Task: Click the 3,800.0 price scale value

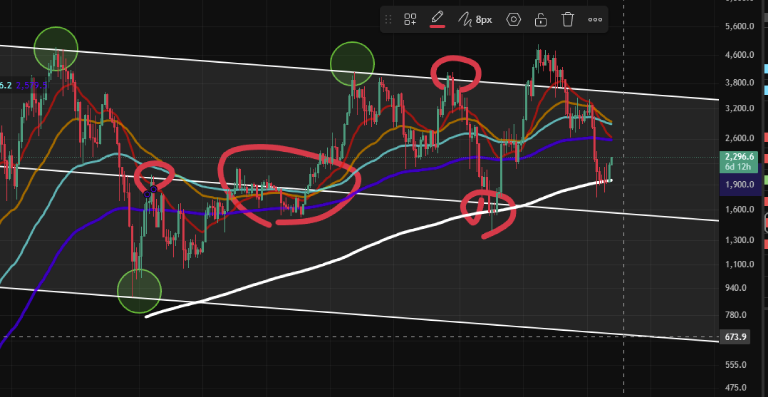Action: click(x=739, y=82)
